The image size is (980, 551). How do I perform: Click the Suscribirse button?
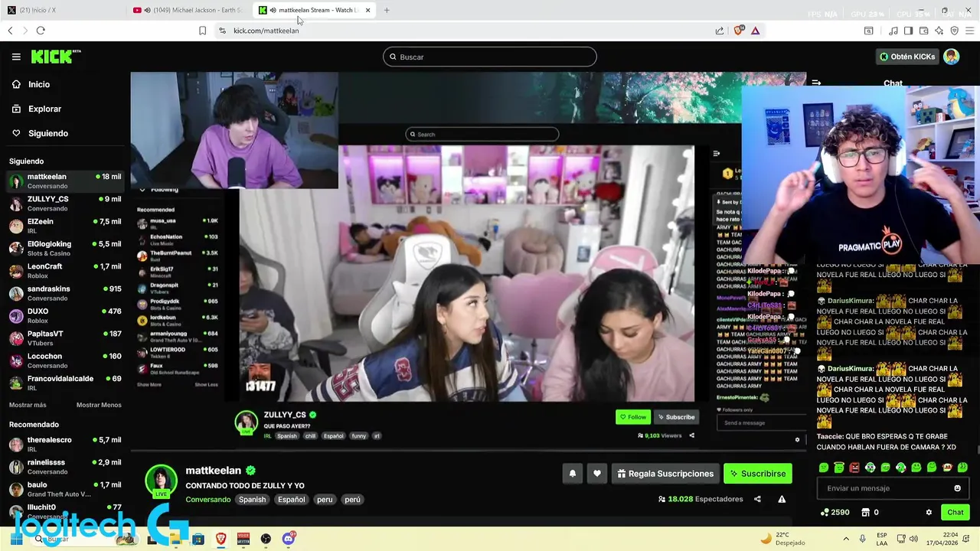(x=757, y=474)
